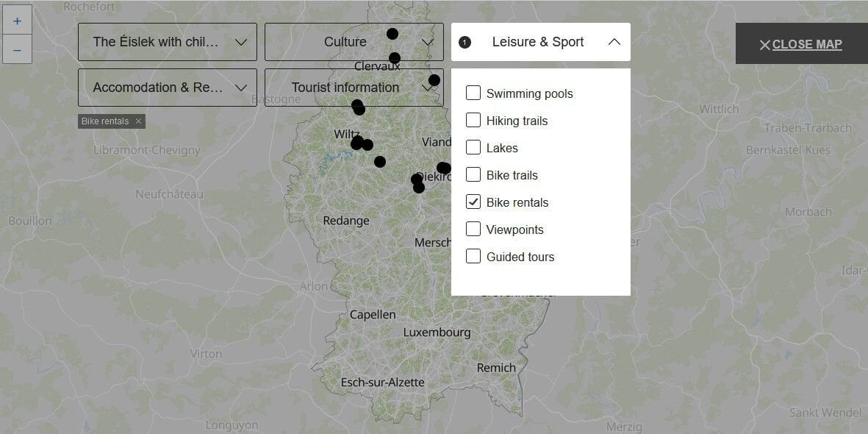This screenshot has width=868, height=434.
Task: Open the Accomodation & Restaurants dropdown
Action: pyautogui.click(x=168, y=88)
